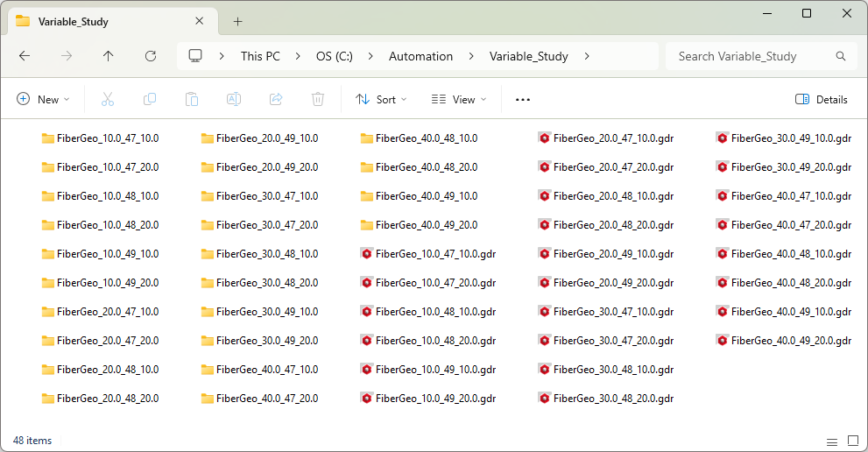Click the red gdr icon of FiberGeo_30.0_48_20.0.gdr

point(544,398)
